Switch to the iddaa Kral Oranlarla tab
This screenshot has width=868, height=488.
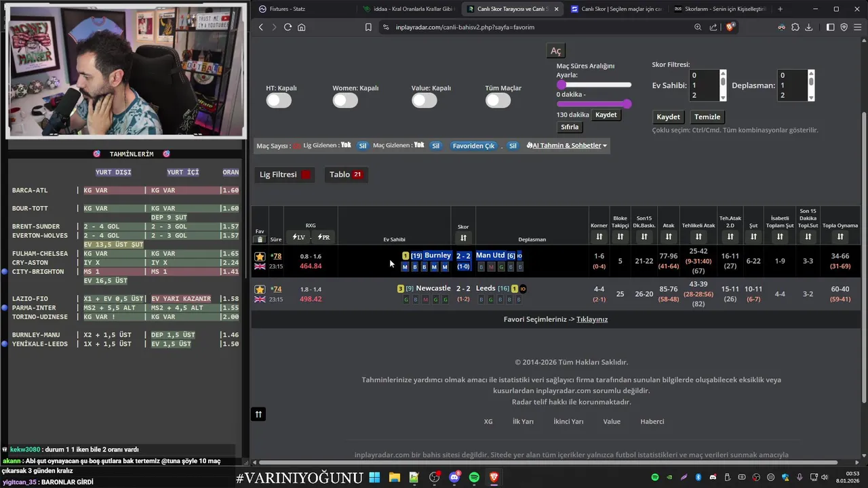point(409,9)
